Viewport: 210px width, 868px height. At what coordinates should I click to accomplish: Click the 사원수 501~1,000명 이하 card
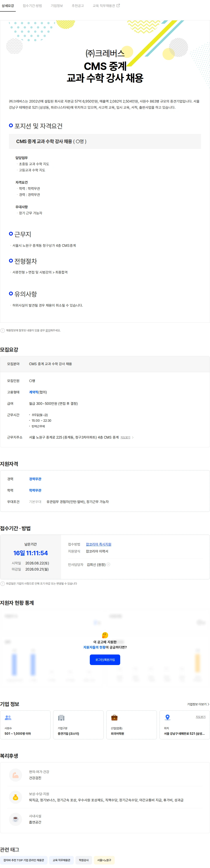click(x=25, y=725)
